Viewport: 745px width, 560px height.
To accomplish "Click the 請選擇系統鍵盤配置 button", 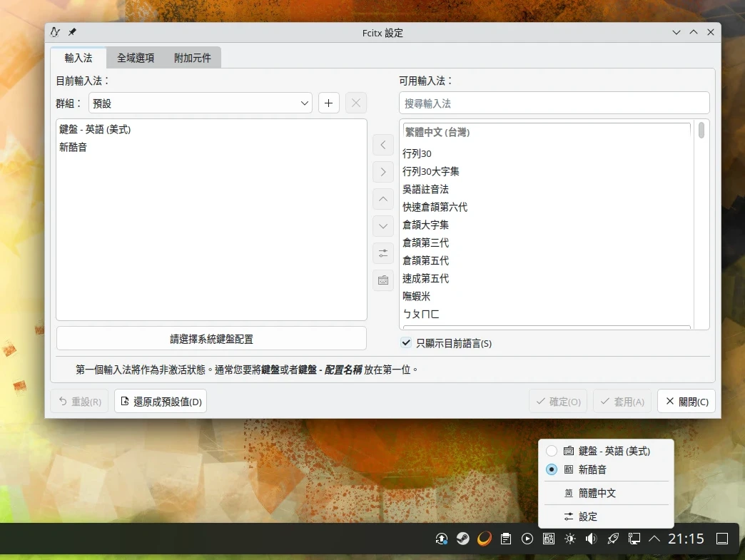I will point(211,339).
